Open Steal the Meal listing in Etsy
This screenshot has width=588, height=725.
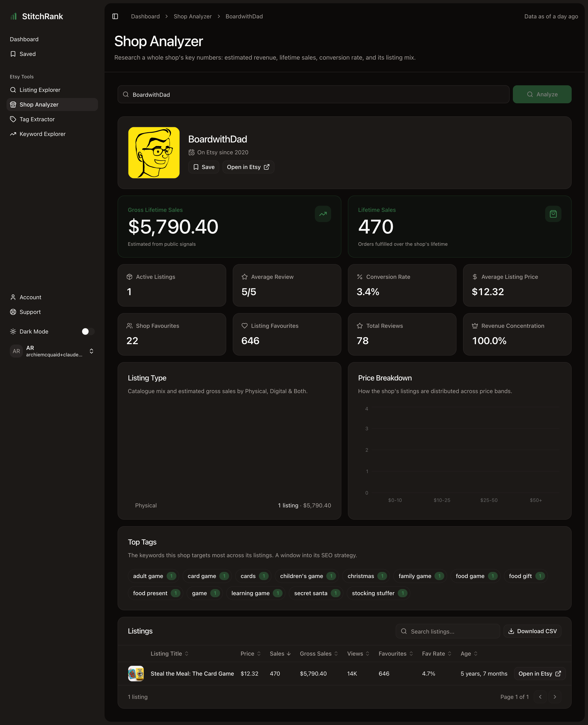click(x=540, y=674)
